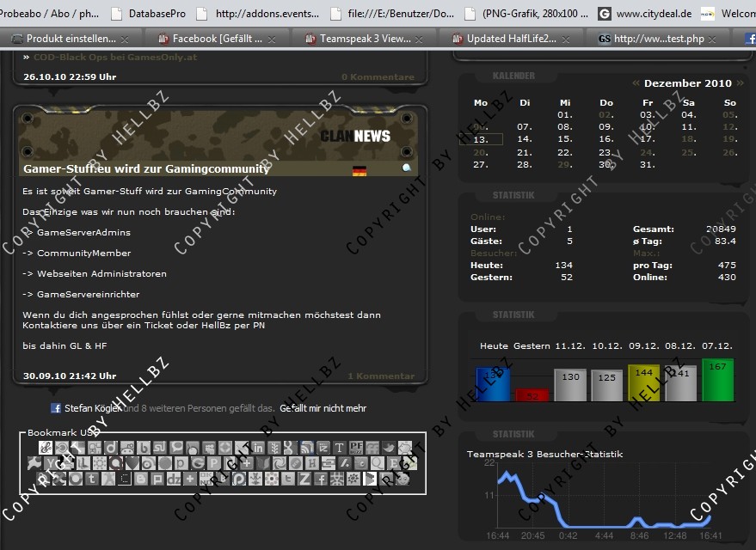Click the green 07.12. statistics bar
Screen dimensions: 756x550
point(717,381)
